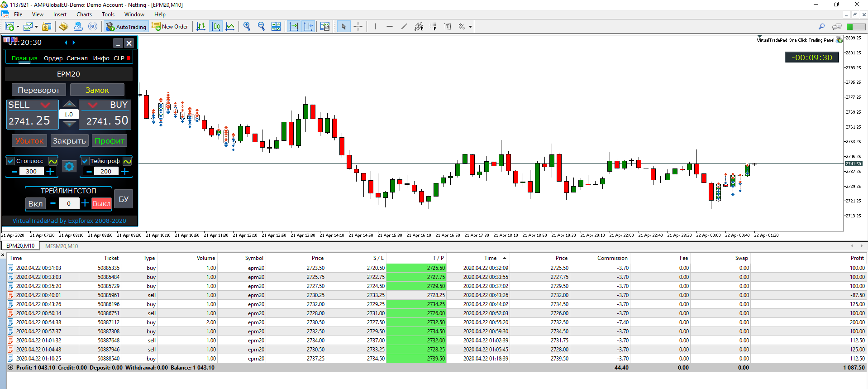Select the text label tool

pos(448,27)
